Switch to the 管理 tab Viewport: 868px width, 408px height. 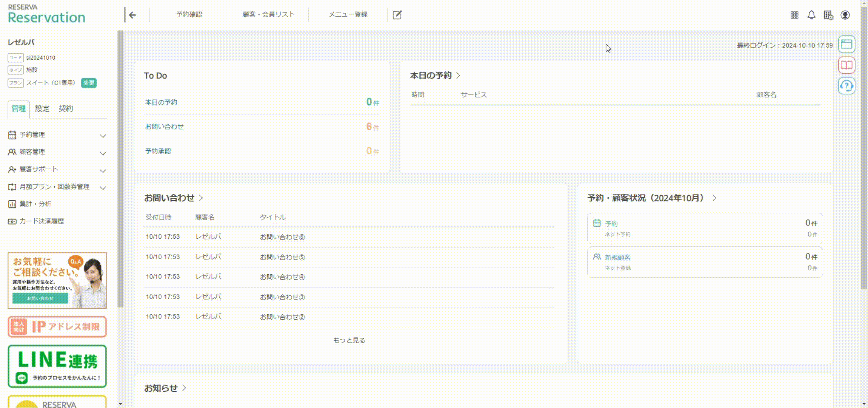(18, 109)
